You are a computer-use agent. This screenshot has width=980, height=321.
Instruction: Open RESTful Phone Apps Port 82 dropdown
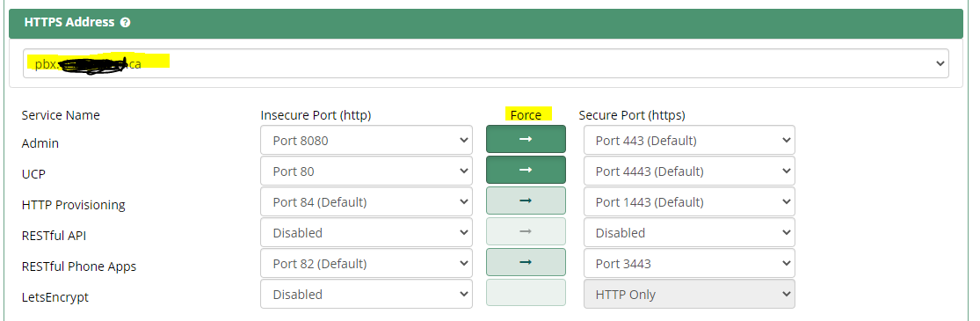(367, 263)
